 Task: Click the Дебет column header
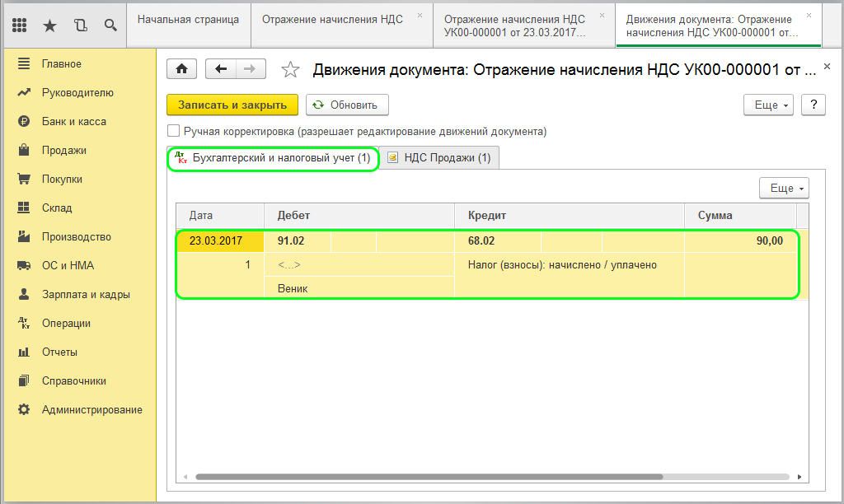[359, 215]
